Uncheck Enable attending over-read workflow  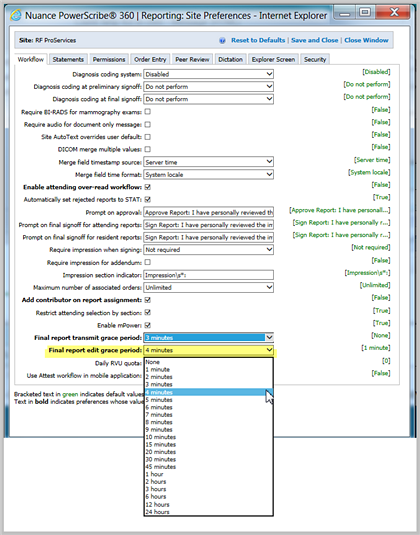(147, 187)
